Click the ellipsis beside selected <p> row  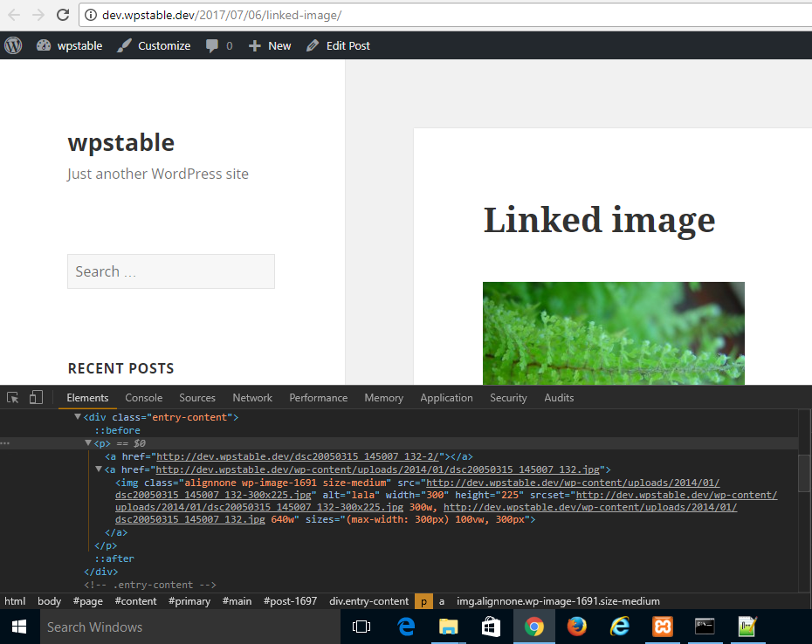point(4,443)
